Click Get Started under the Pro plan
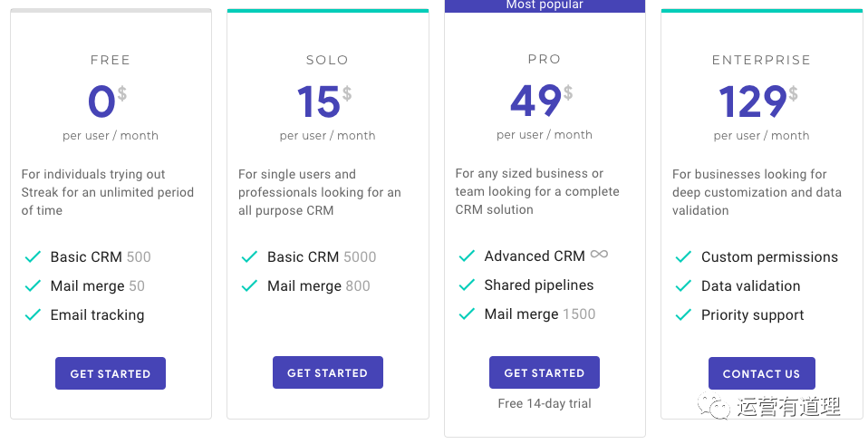Screen dimensions: 868x444 tap(545, 372)
